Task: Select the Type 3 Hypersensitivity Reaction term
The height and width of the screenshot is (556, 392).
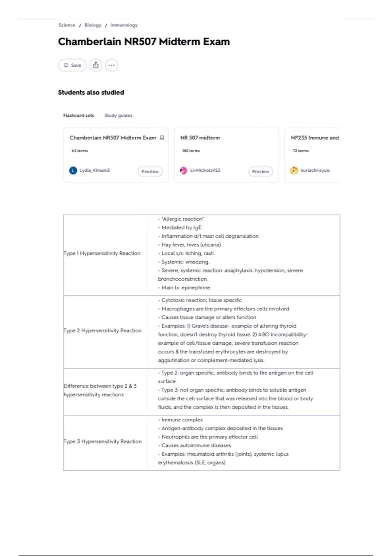Action: [x=103, y=442]
